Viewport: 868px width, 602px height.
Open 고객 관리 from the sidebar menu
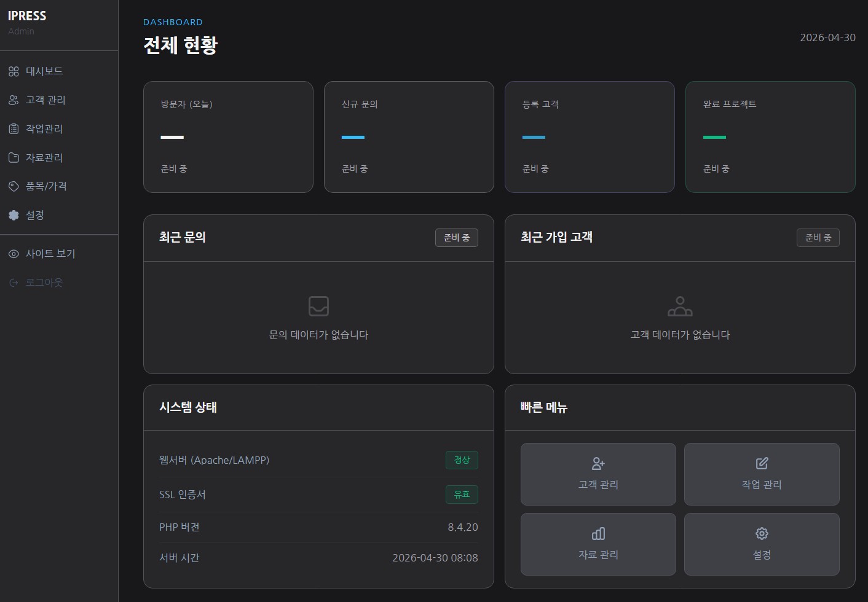tap(45, 100)
